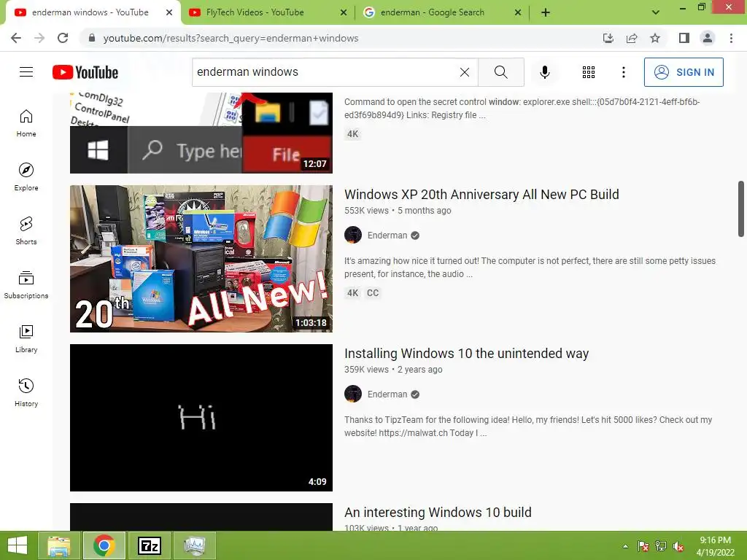Viewport: 747px width, 560px height.
Task: Open the Chrome three-dot menu
Action: coord(731,38)
